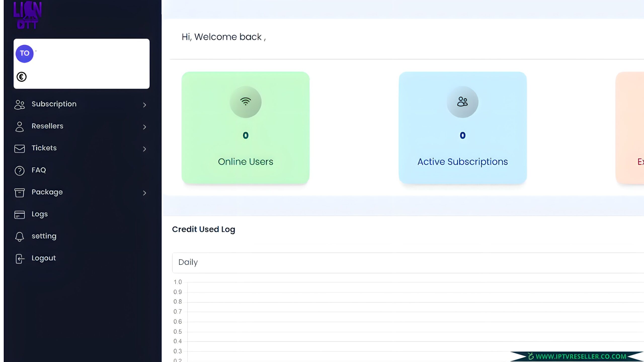Click the Lion OTT logo
The width and height of the screenshot is (644, 362).
point(27,15)
